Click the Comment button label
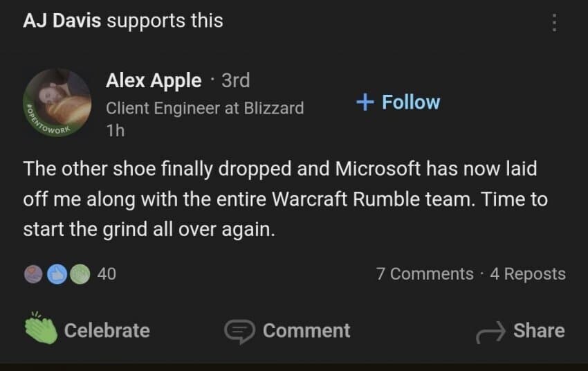588x371 pixels. (306, 330)
